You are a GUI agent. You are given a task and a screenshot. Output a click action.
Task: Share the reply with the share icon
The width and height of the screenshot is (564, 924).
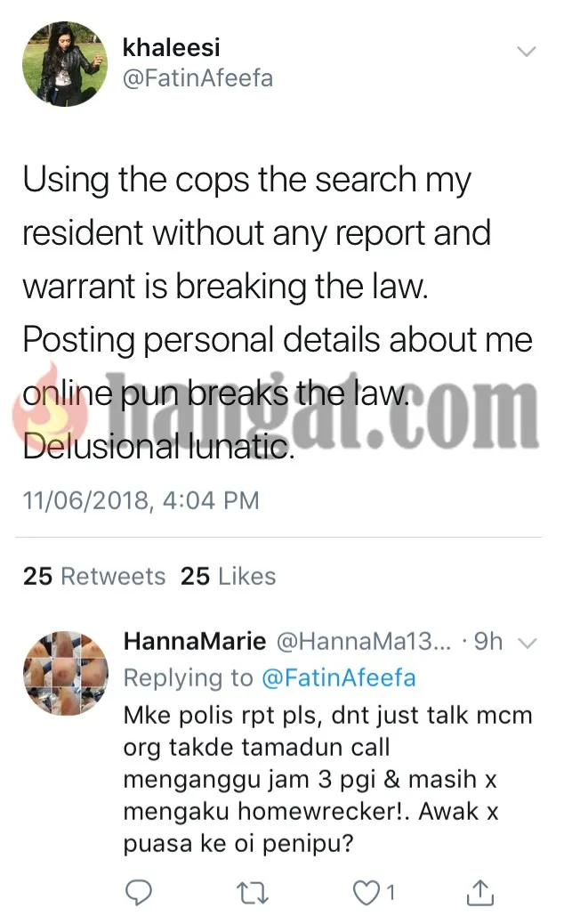click(x=479, y=892)
